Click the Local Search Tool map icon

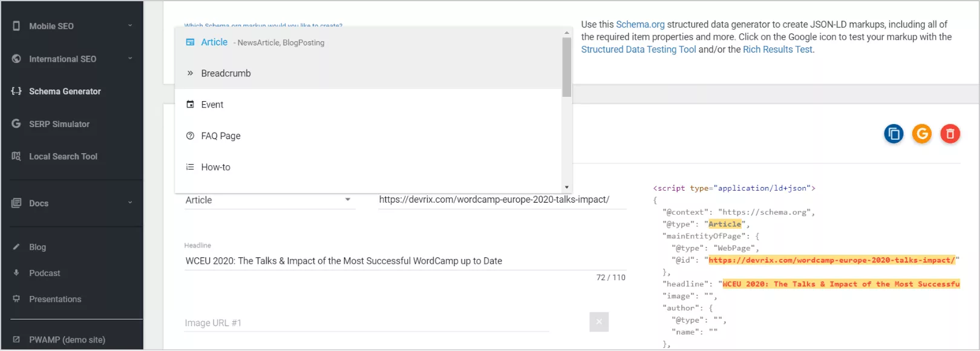pyautogui.click(x=16, y=156)
